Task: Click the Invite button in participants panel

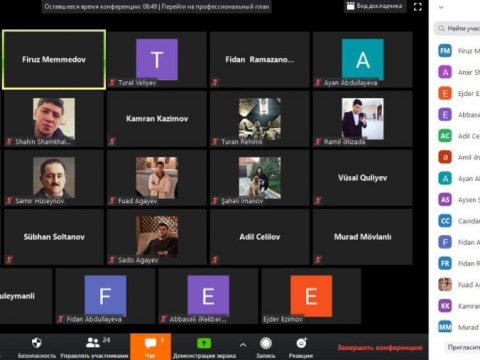Action: (x=463, y=347)
